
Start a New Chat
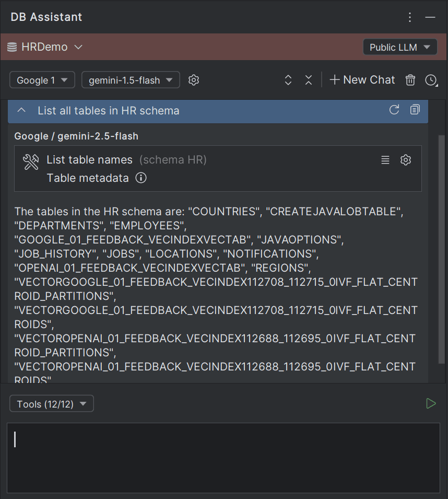362,80
